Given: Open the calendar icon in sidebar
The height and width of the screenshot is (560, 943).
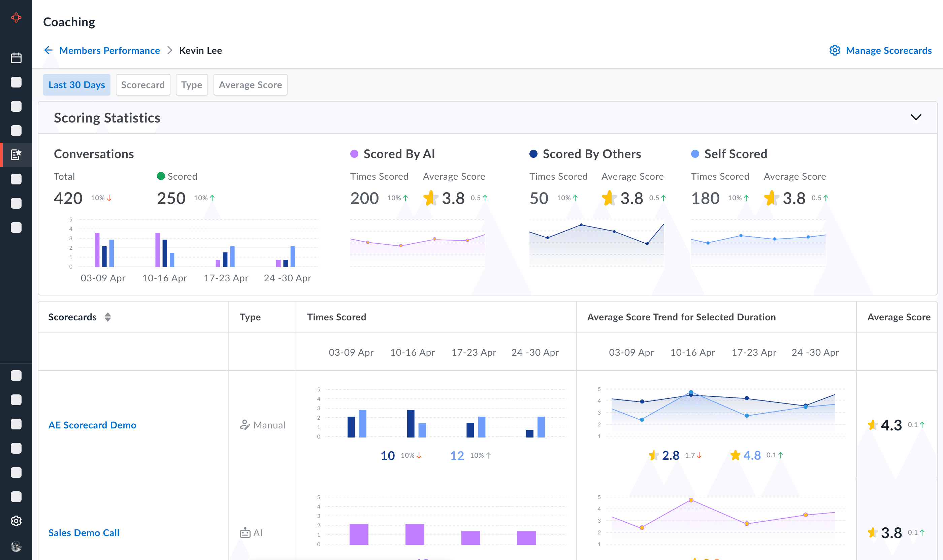Looking at the screenshot, I should click(x=16, y=58).
